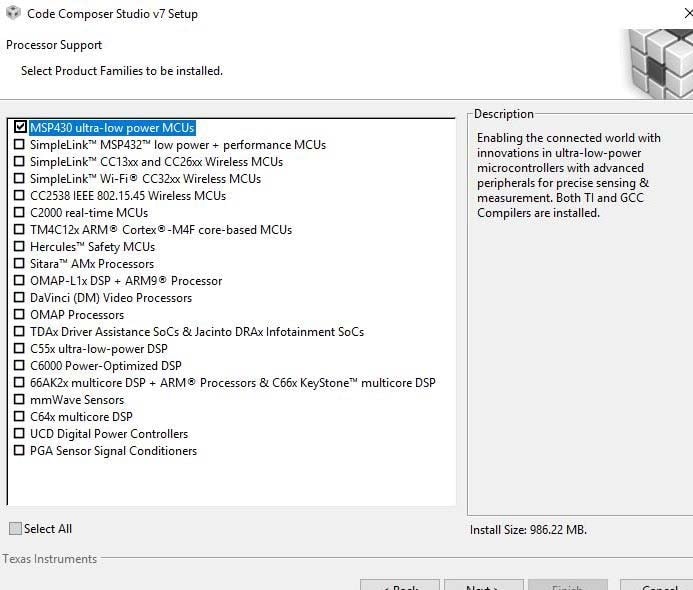Select C2000 real-time MCUs row text
Viewport: 693px width, 590px height.
pyautogui.click(x=89, y=213)
